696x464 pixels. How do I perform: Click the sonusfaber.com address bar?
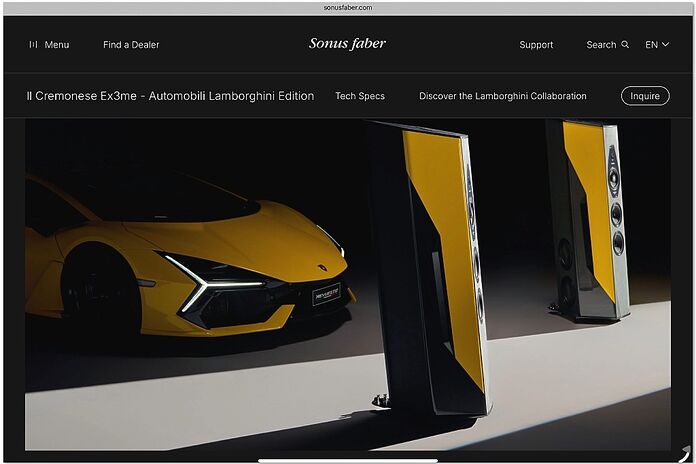(x=348, y=8)
